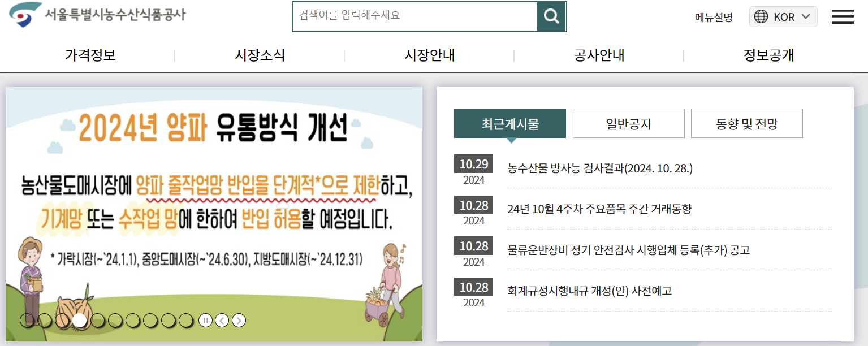Viewport: 868px width, 346px height.
Task: Select the seventh banner slide dot
Action: point(133,321)
